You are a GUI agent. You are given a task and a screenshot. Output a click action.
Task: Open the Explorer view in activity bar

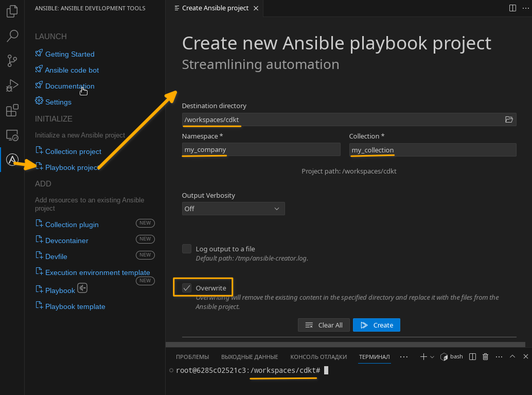(12, 11)
